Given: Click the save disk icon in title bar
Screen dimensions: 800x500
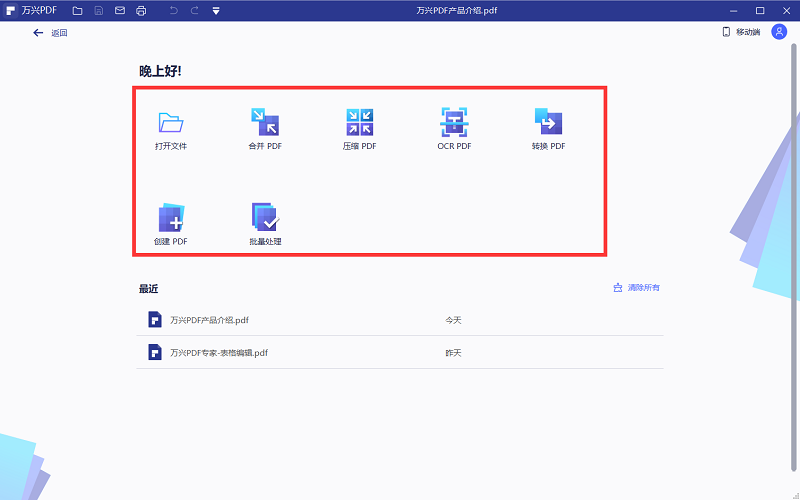Looking at the screenshot, I should (99, 10).
